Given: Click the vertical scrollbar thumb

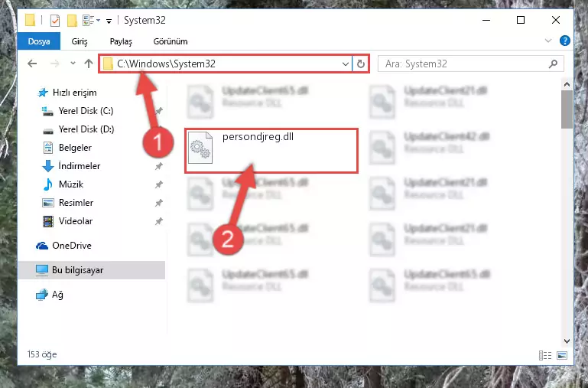Looking at the screenshot, I should point(567,109).
